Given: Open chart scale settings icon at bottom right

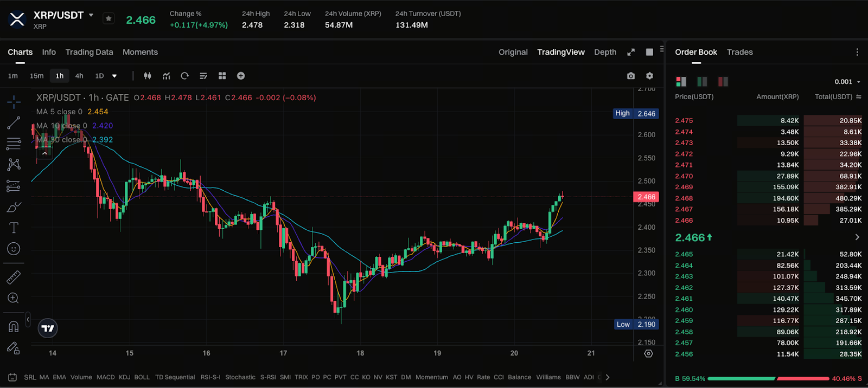Looking at the screenshot, I should [648, 353].
